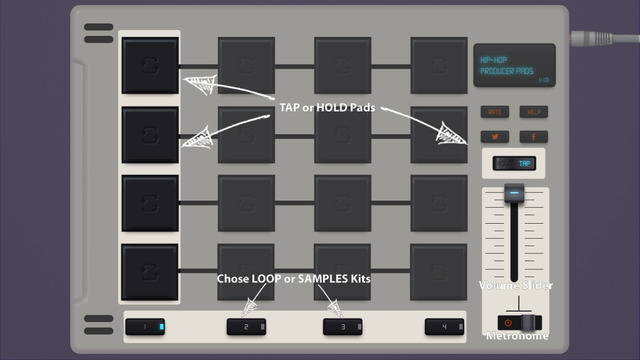Select kit 2 button
Viewport: 640px width, 360px height.
(246, 327)
